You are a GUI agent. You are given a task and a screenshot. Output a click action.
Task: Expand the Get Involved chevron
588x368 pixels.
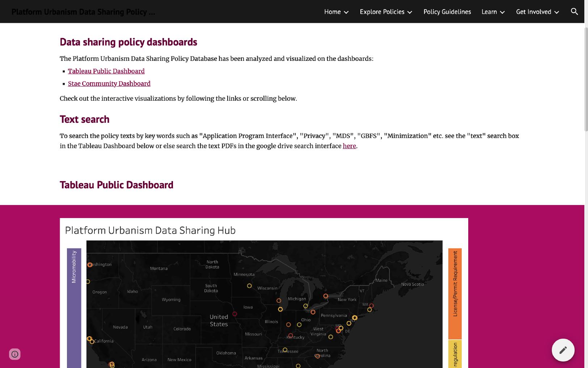coord(557,12)
